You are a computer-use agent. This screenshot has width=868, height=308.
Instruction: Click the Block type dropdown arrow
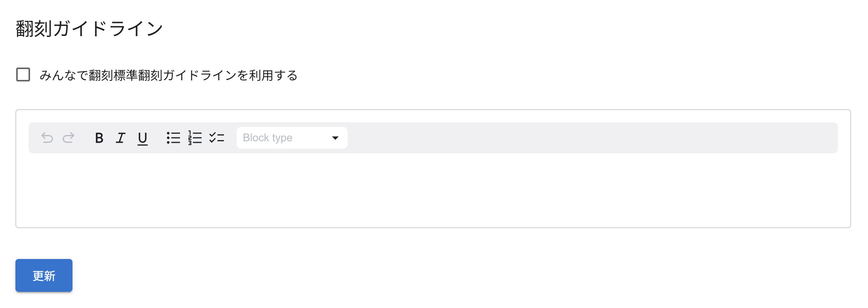pos(335,138)
